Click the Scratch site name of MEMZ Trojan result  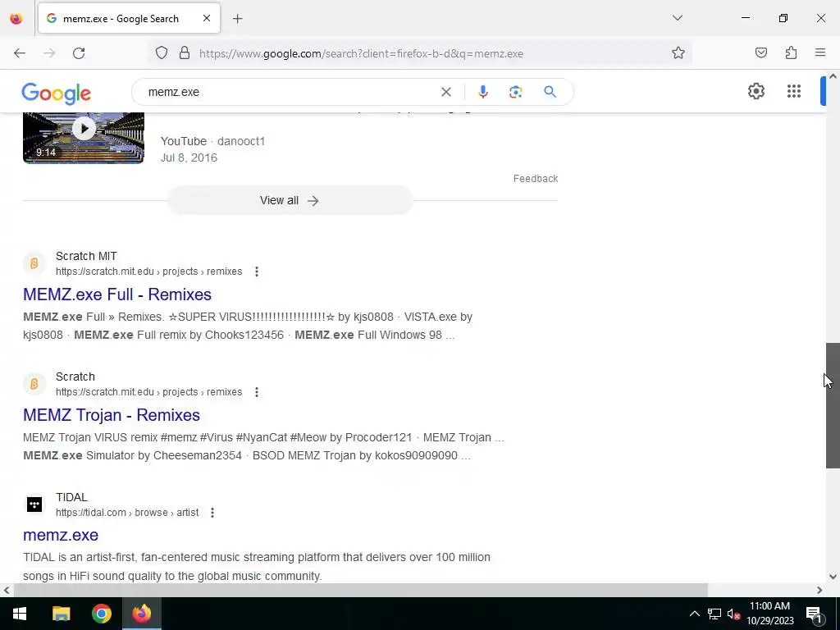(x=75, y=377)
